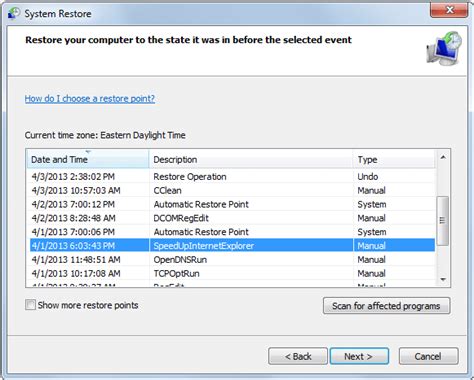474x380 pixels.
Task: Click the Undo type cell
Action: pos(368,177)
